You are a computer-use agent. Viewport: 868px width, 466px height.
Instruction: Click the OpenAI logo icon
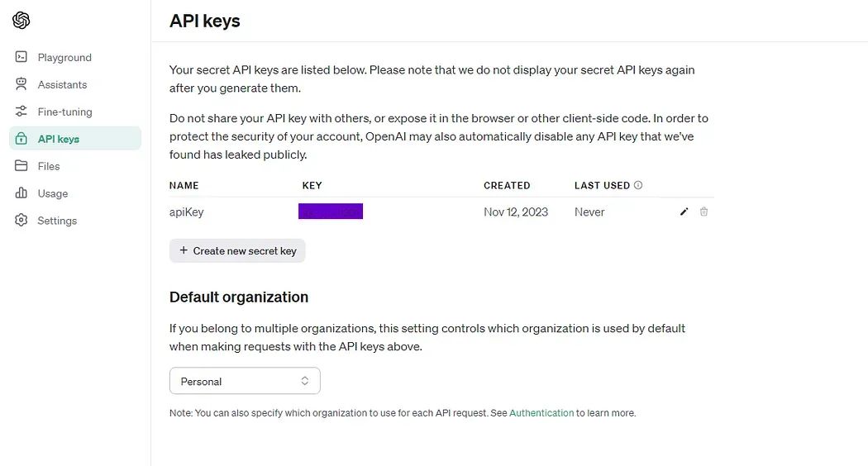[21, 20]
